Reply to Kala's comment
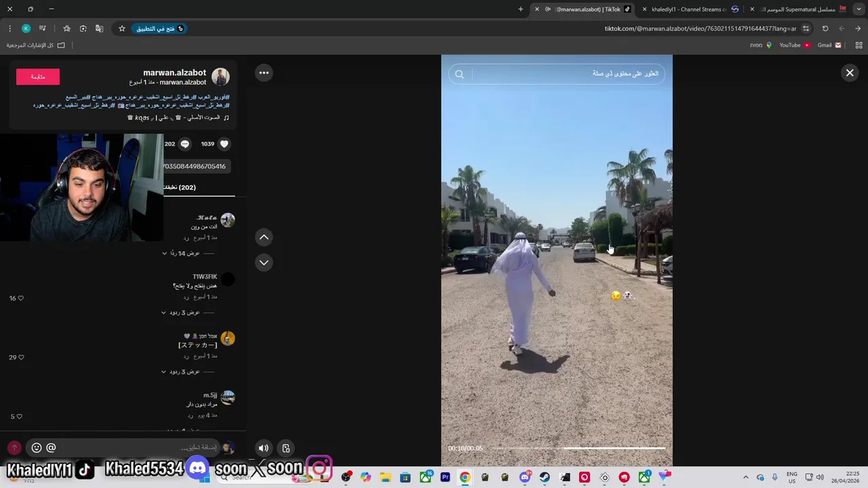The image size is (868, 488). 186,239
